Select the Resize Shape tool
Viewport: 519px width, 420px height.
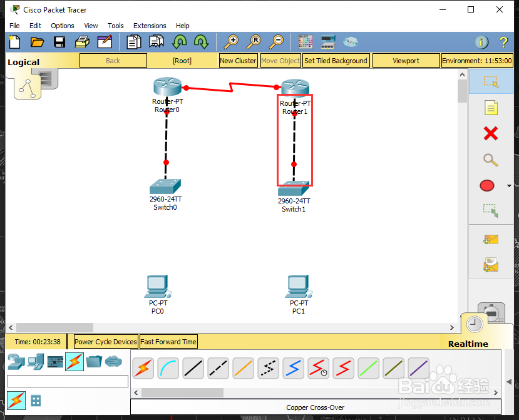(491, 210)
